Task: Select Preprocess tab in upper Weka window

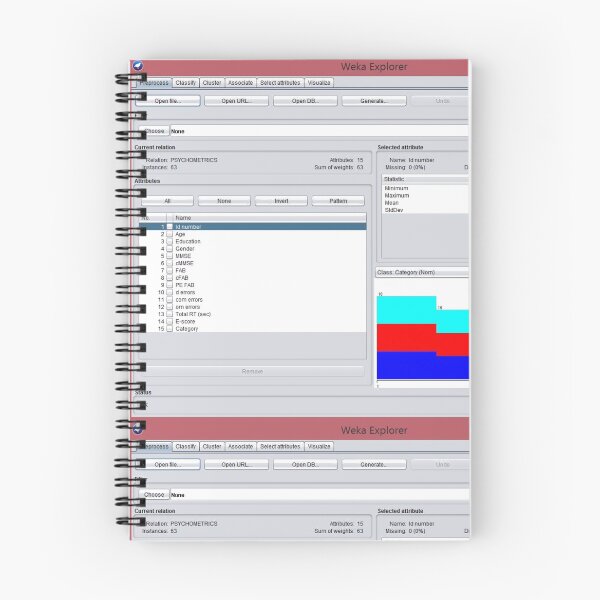Action: [154, 83]
